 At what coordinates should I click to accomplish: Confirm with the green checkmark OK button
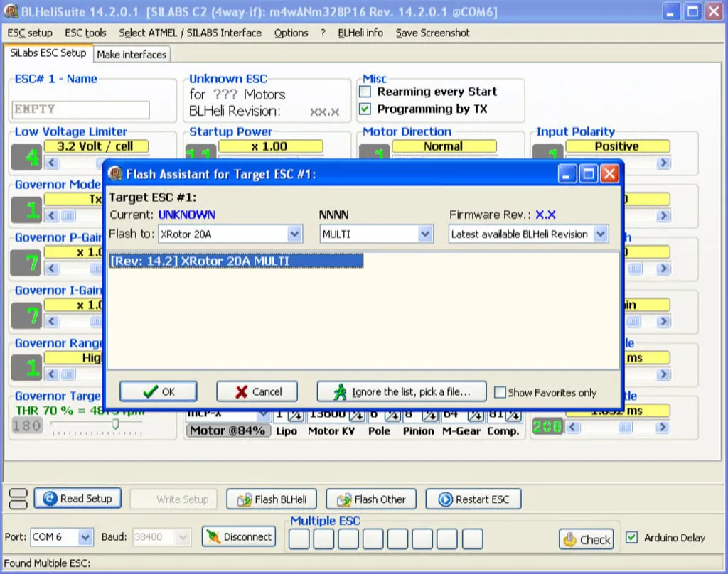point(158,391)
